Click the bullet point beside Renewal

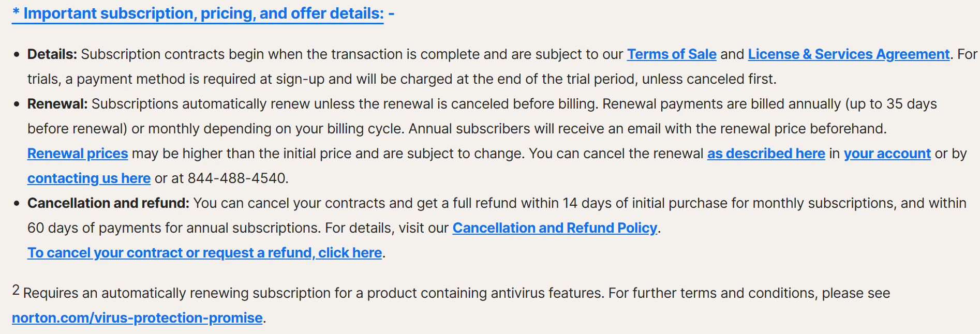pos(17,104)
